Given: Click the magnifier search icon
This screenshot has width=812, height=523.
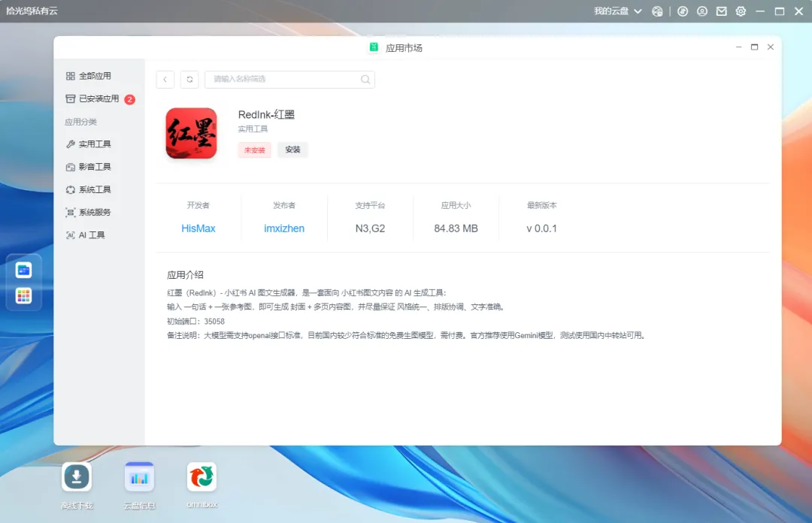Looking at the screenshot, I should [365, 79].
